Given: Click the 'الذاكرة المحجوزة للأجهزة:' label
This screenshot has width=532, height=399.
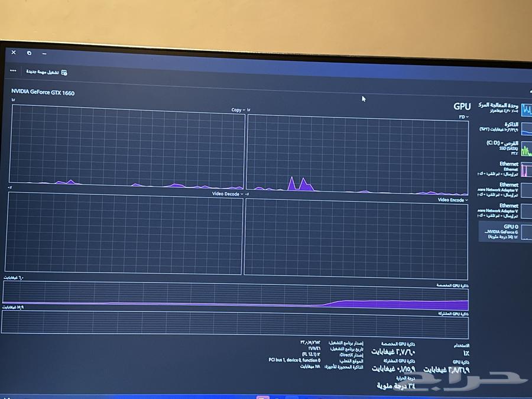Looking at the screenshot, I should pos(343,367).
